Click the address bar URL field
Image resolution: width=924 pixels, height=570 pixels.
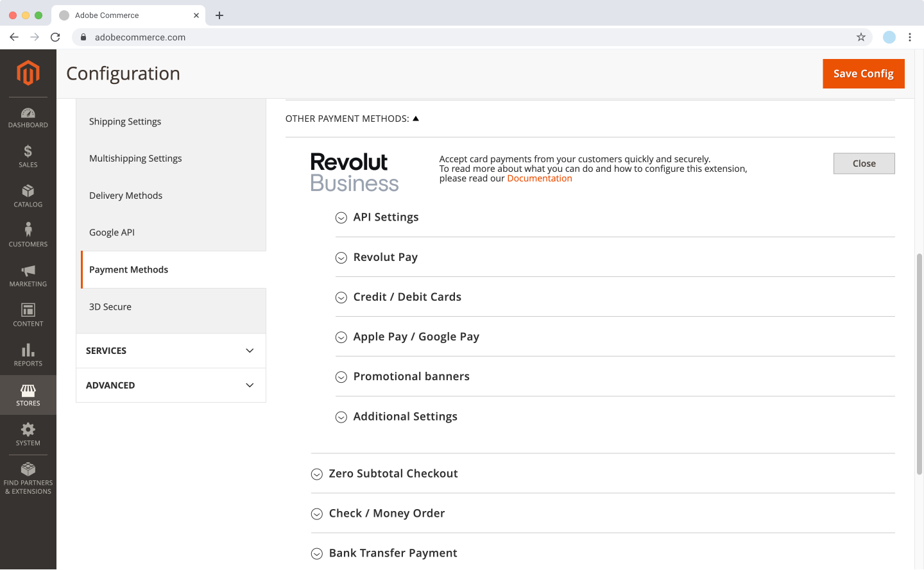tap(472, 37)
